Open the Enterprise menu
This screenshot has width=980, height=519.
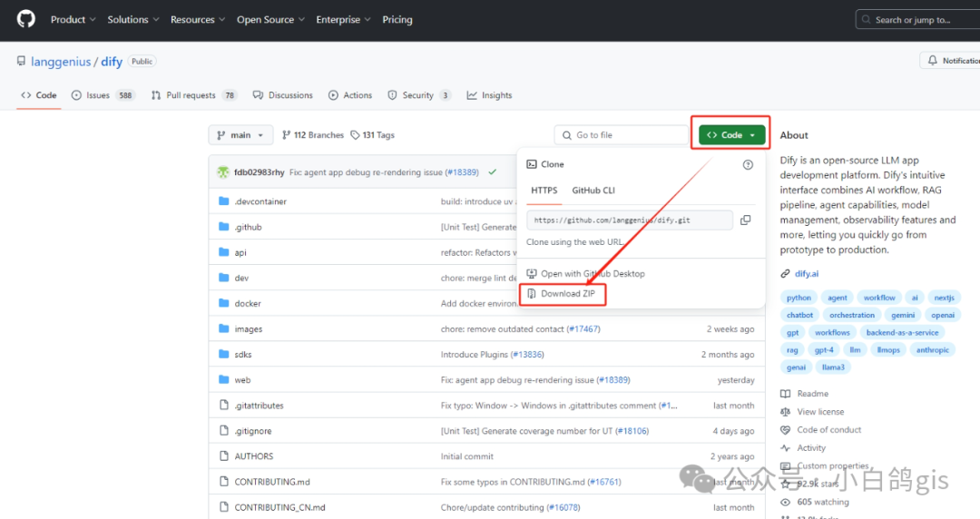click(x=343, y=19)
